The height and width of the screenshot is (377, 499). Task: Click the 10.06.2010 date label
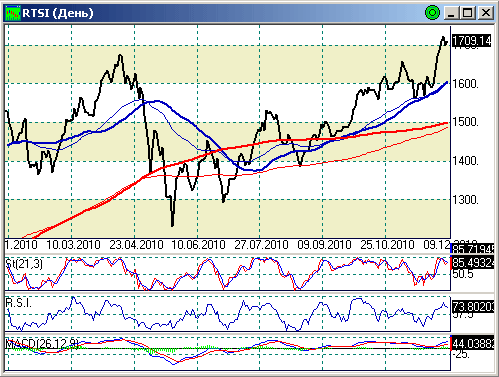pyautogui.click(x=199, y=245)
